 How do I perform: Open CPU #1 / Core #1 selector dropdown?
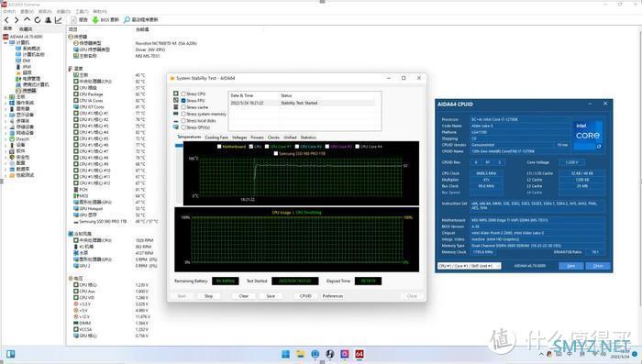point(470,266)
